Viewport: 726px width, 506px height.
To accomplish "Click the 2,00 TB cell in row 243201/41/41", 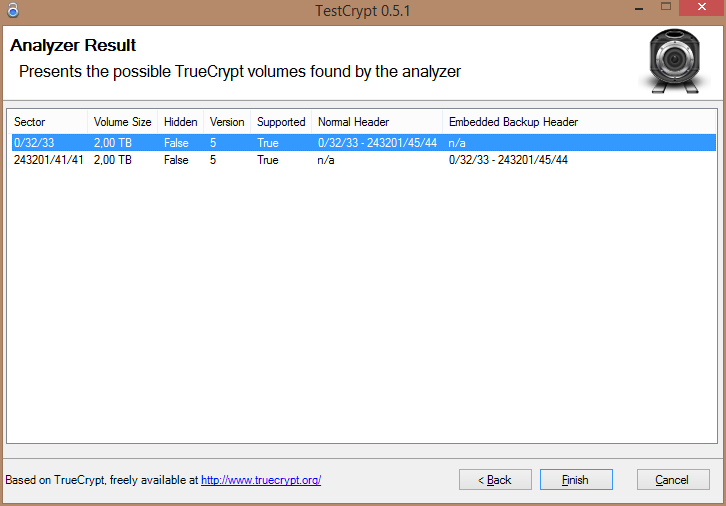I will 113,160.
